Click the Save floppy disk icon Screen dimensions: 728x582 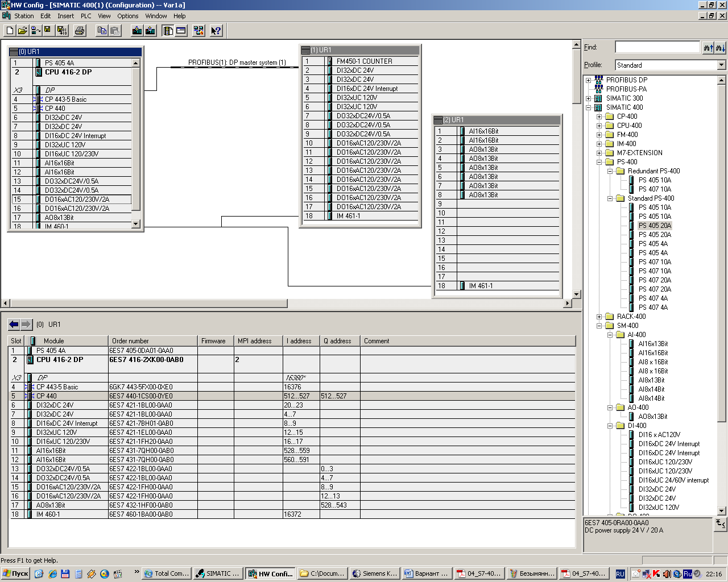48,31
